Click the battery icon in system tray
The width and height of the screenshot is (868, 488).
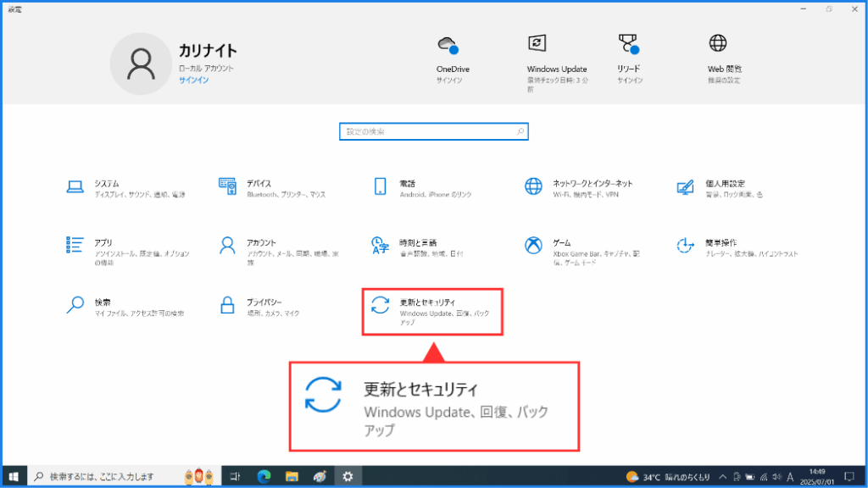750,477
